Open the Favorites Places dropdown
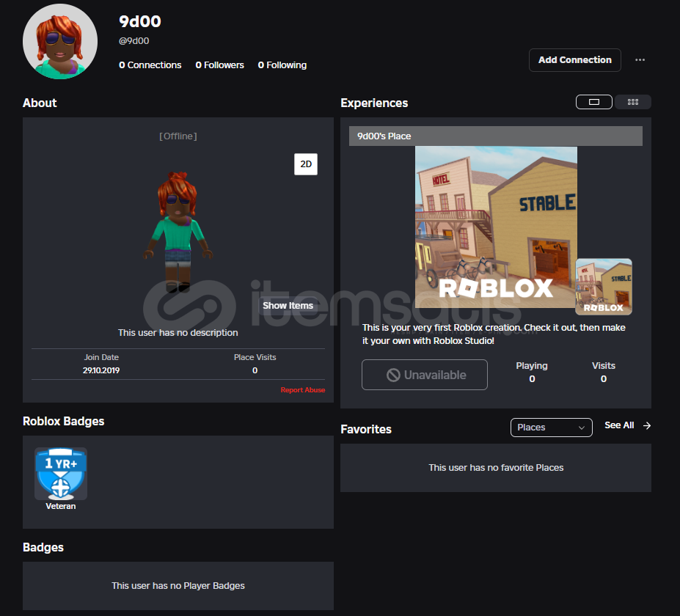This screenshot has height=616, width=680. coord(551,428)
